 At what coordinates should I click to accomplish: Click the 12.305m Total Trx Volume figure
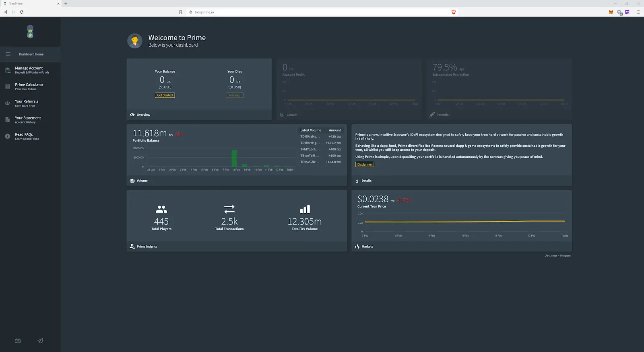(x=305, y=222)
